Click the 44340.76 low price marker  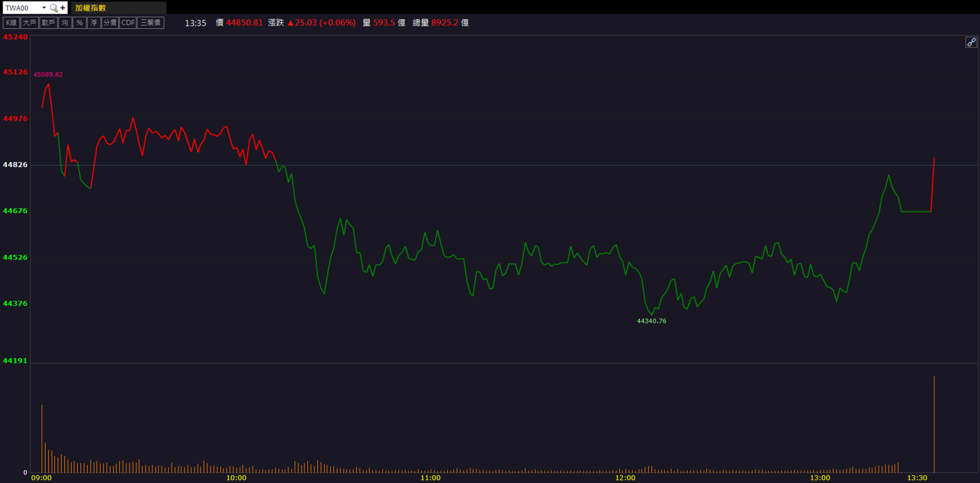tap(651, 321)
